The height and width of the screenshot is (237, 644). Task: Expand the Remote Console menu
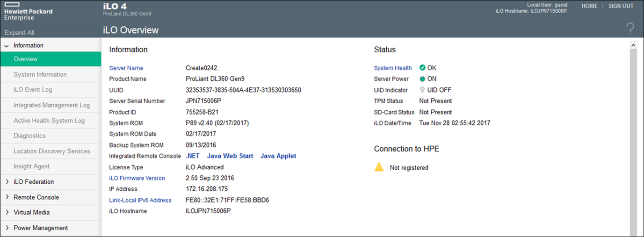7,197
